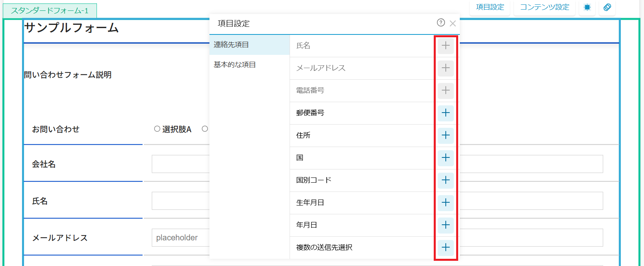
Task: Add the 国 item using the plus icon
Action: tap(445, 158)
